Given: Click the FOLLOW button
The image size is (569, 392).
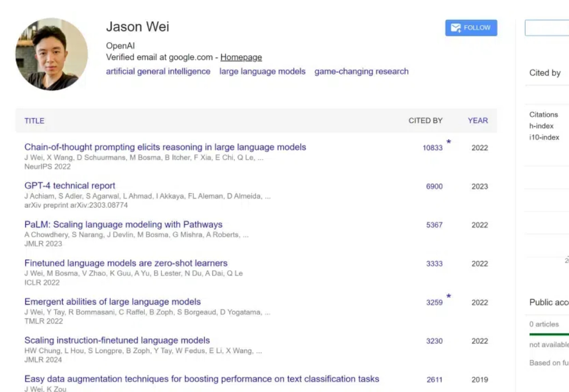Looking at the screenshot, I should coord(471,27).
